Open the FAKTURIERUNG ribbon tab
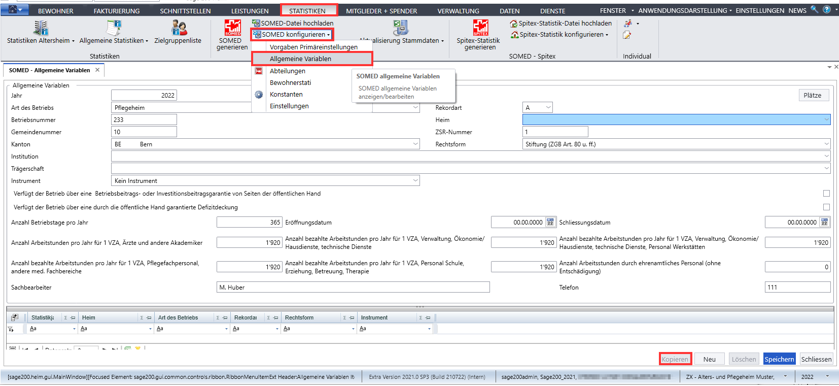The height and width of the screenshot is (386, 839). 116,11
